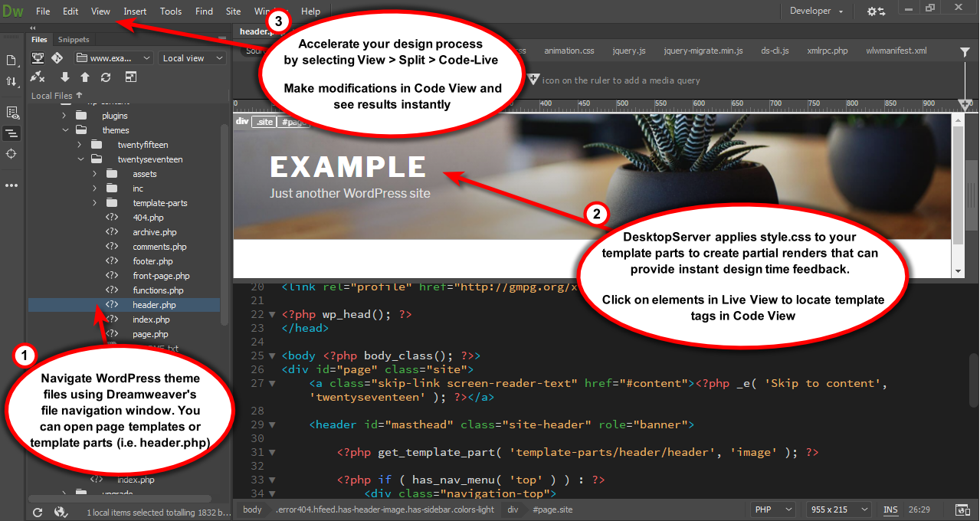Screen dimensions: 980x521
Task: Click the Expand Files panel icon
Action: (x=131, y=77)
